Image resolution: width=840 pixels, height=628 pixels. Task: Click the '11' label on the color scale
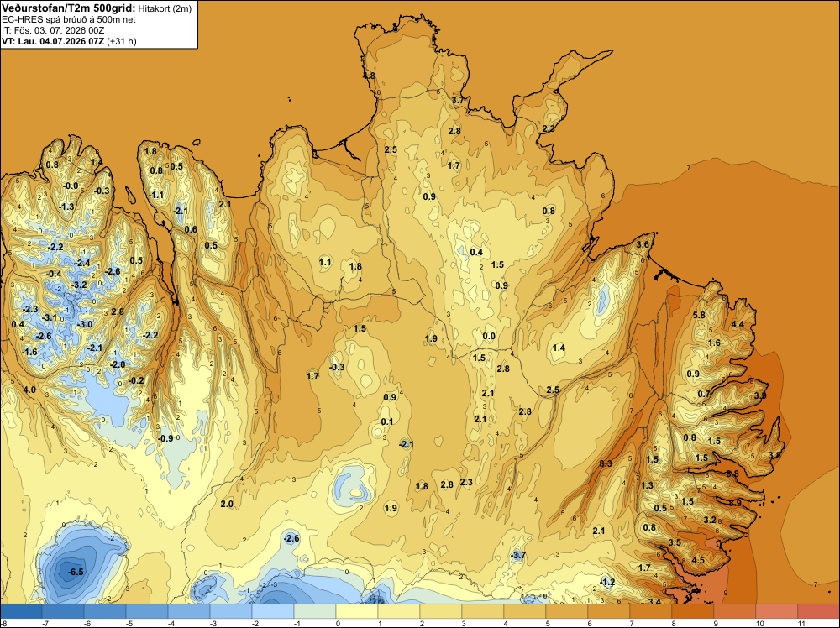[801, 623]
